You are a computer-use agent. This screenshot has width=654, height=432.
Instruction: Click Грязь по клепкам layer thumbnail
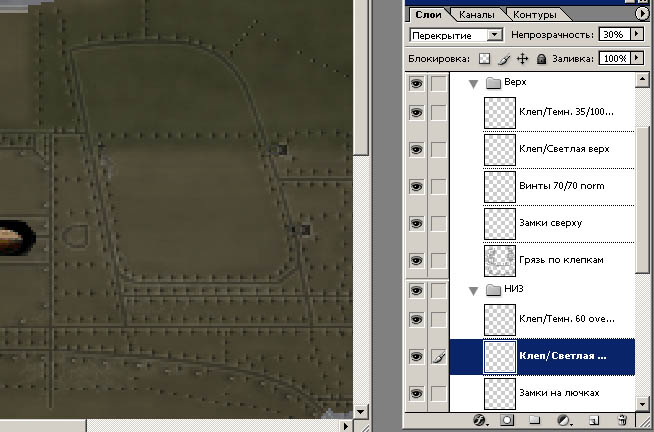[500, 261]
